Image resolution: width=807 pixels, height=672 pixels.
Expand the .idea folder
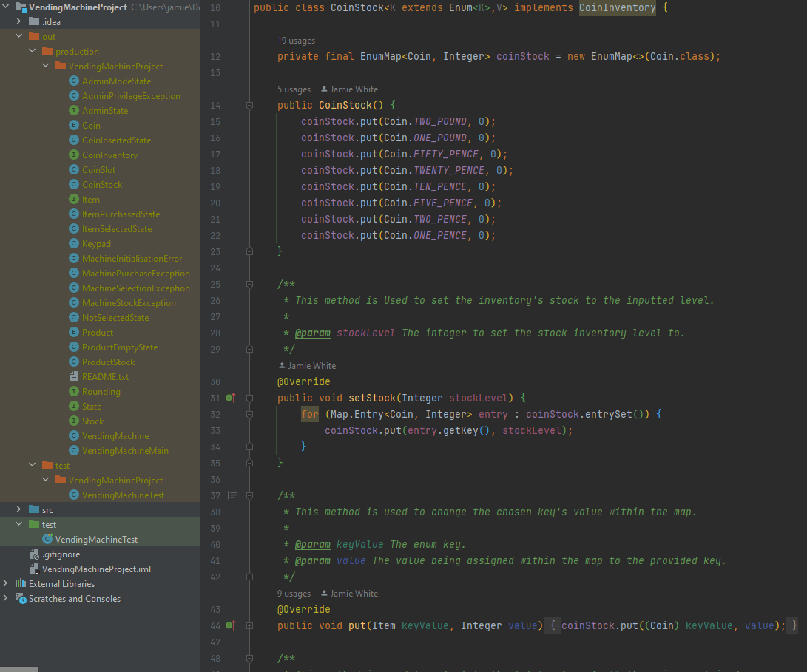point(18,21)
